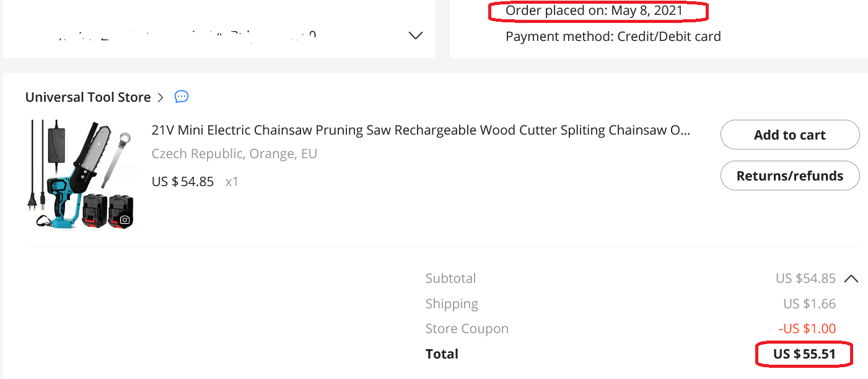Click the camera icon on product image

[125, 220]
